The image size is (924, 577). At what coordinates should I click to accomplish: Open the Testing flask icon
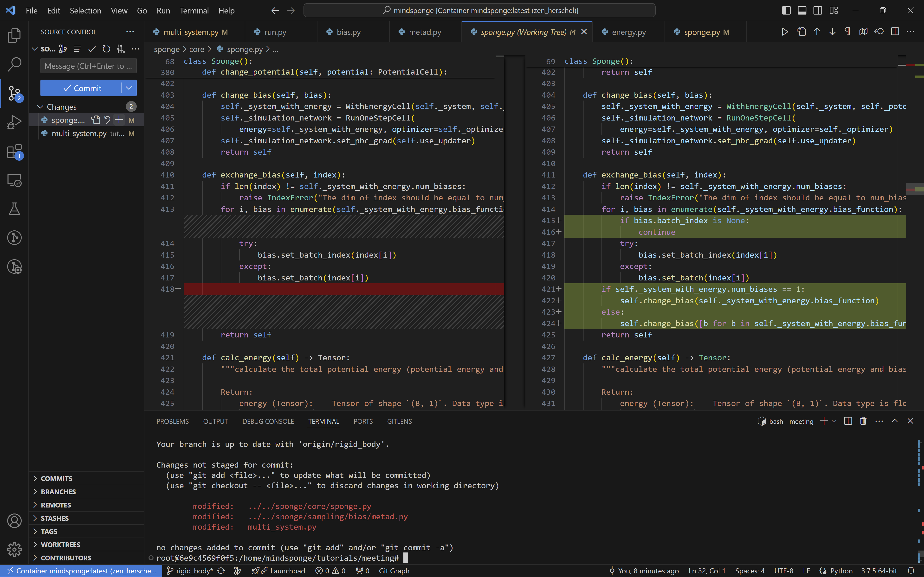(x=14, y=209)
